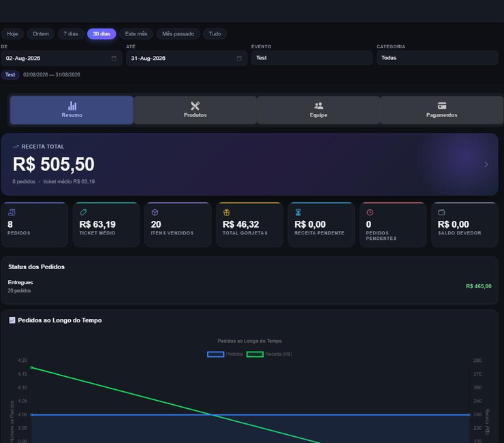
Task: Click the Resumo bar chart icon
Action: click(72, 106)
